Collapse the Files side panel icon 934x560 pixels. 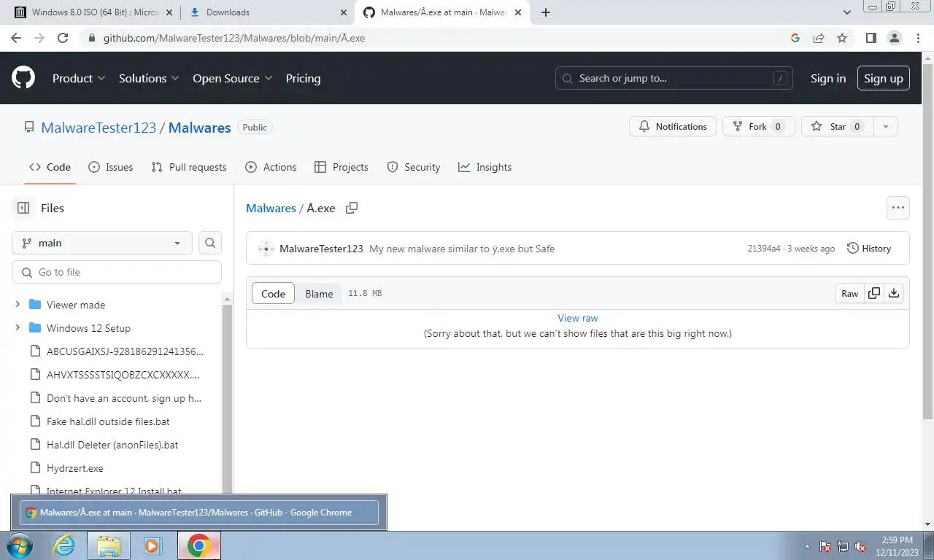23,208
